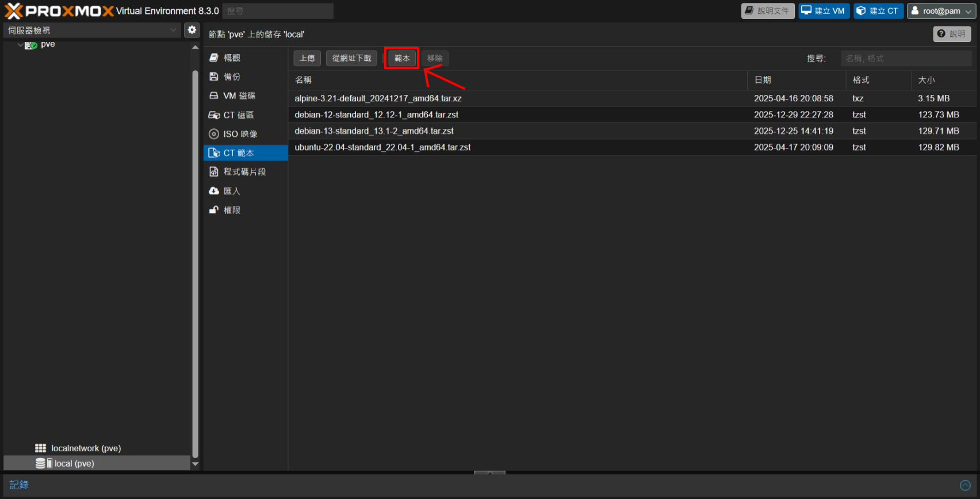Viewport: 980px width, 499px height.
Task: Open the 伺服器檢視 view dropdown
Action: pyautogui.click(x=92, y=30)
